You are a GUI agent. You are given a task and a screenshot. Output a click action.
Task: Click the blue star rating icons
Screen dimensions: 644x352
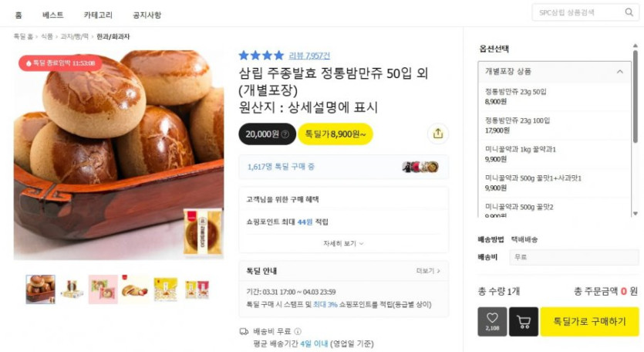261,55
